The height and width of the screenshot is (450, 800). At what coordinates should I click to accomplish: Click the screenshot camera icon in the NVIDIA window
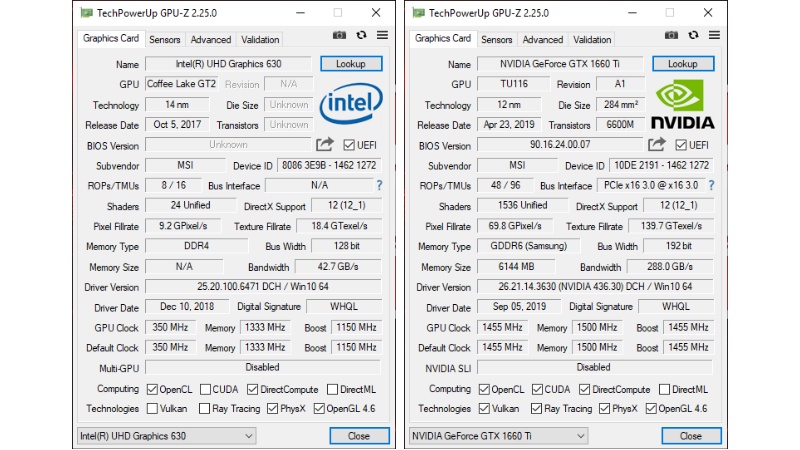point(671,35)
